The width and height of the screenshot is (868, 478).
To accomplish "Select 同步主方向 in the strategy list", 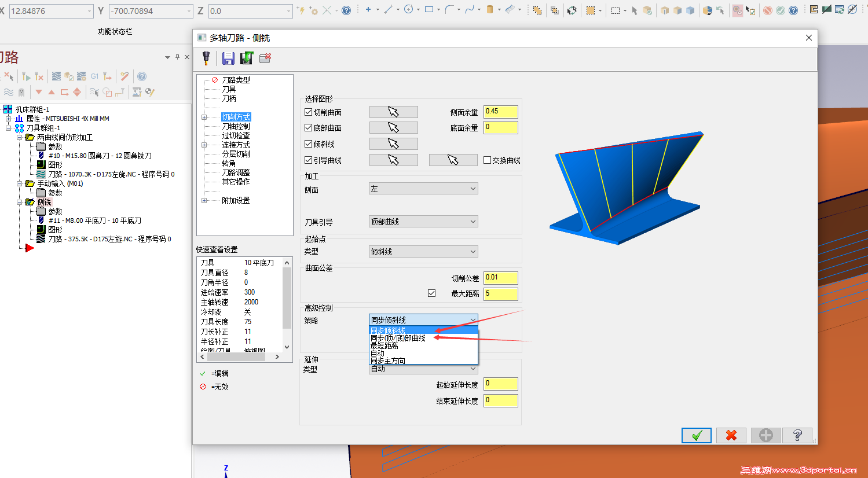I will click(x=423, y=361).
